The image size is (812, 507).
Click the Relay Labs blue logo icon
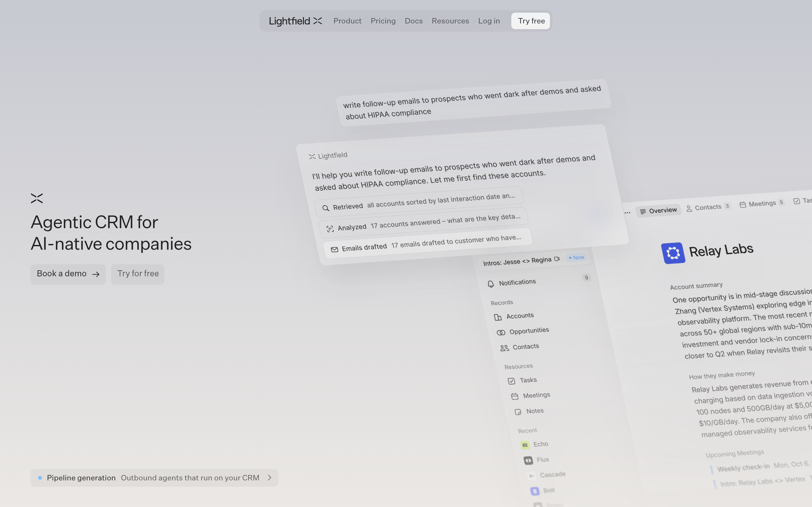click(x=673, y=253)
